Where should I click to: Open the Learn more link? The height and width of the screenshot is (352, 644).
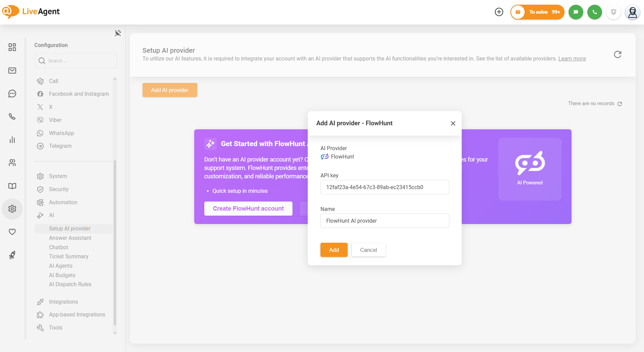tap(572, 58)
